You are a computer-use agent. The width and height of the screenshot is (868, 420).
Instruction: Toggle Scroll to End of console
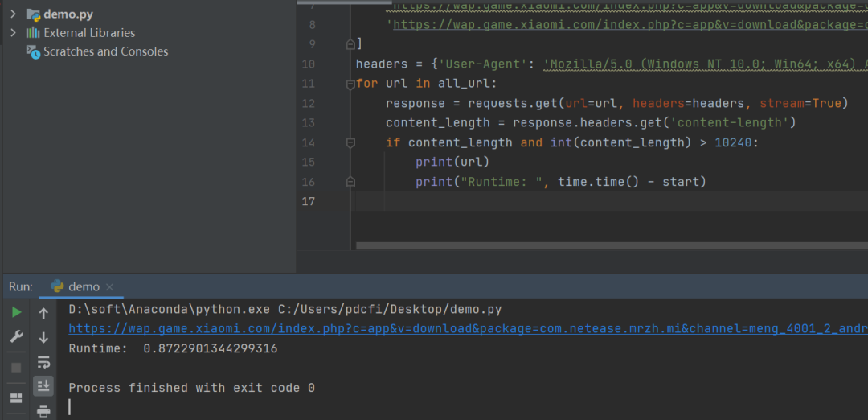(x=43, y=385)
